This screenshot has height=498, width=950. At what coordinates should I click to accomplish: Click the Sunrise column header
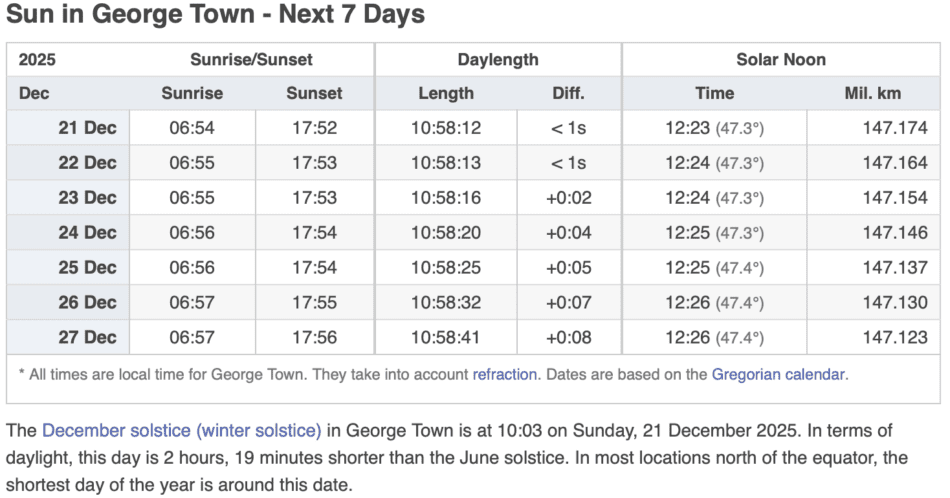[x=192, y=93]
